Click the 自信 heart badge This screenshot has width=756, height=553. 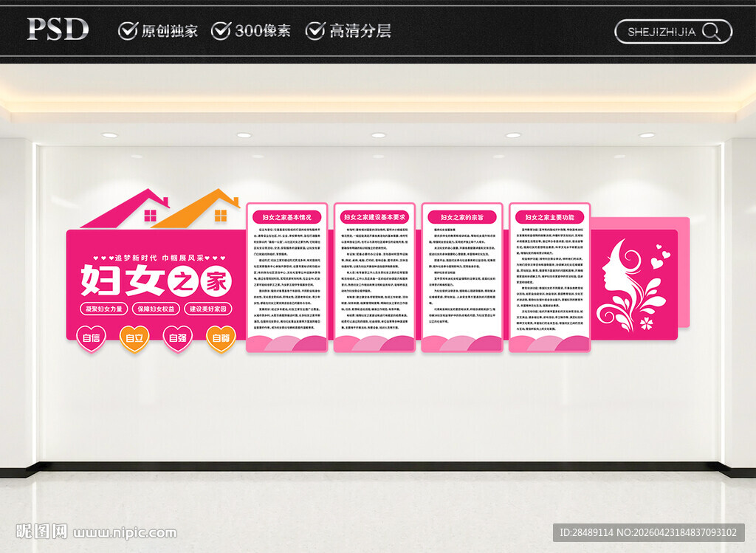click(92, 338)
